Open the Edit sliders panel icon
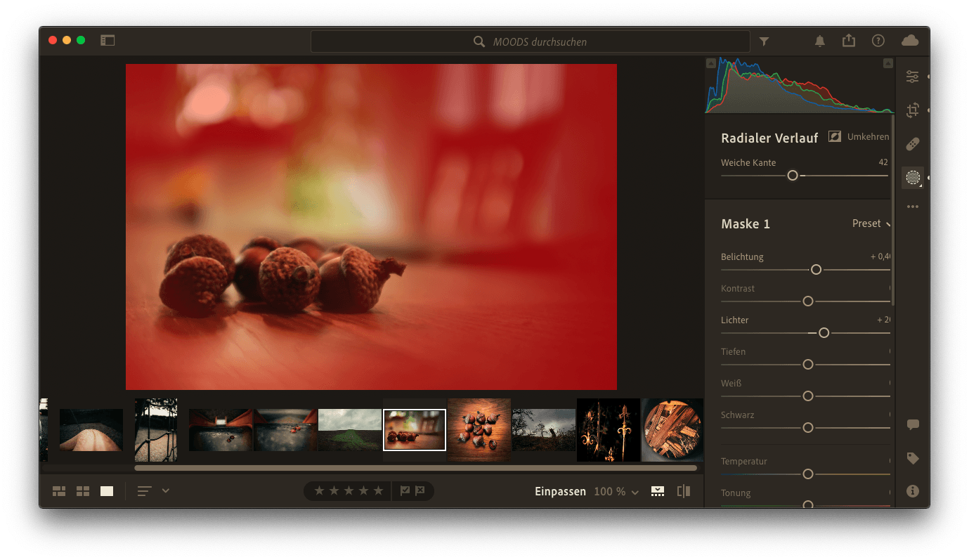Viewport: 969px width, 560px height. (x=912, y=77)
